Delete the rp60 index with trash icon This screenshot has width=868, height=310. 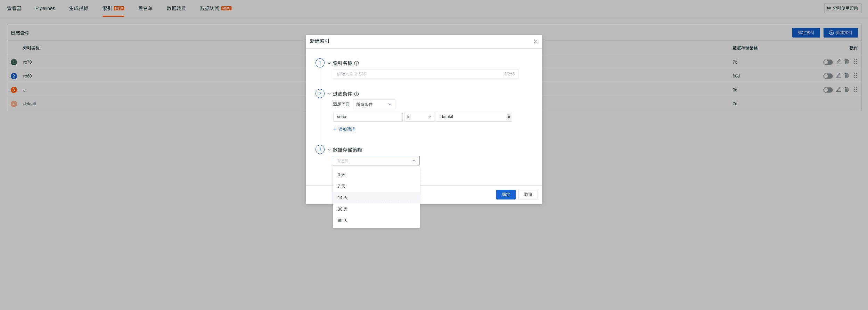(847, 76)
